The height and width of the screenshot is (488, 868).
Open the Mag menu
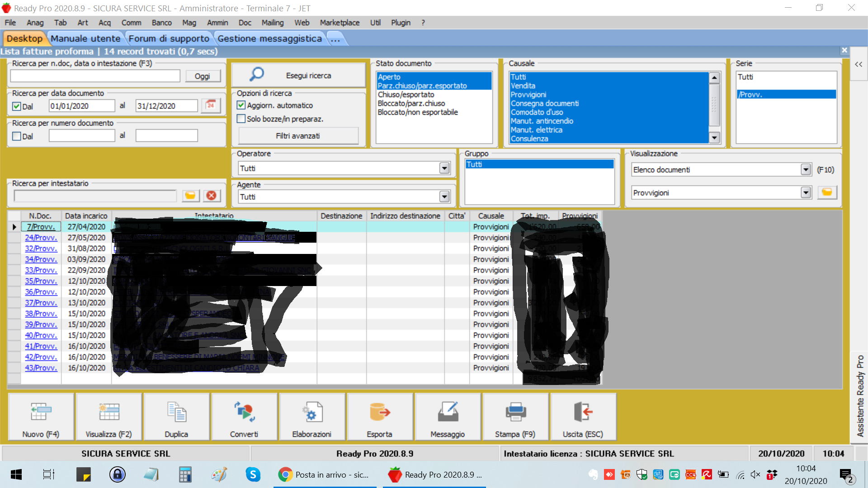point(189,23)
